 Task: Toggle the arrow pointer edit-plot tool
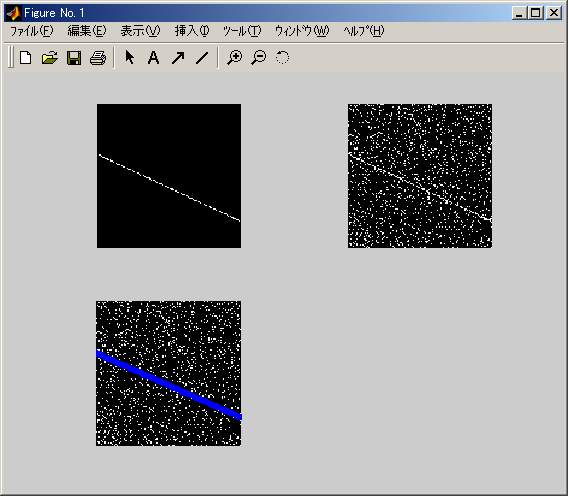click(129, 57)
